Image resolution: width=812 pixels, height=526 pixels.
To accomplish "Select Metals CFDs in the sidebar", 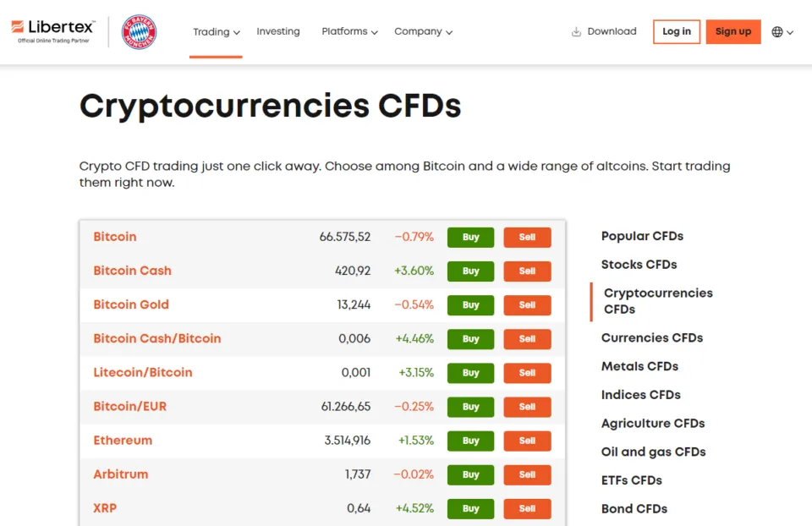I will [x=639, y=366].
